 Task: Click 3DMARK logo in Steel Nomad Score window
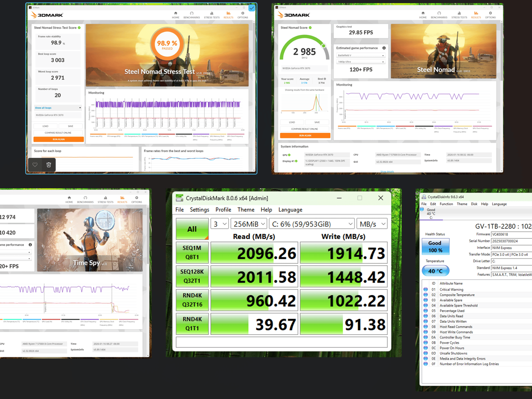294,15
